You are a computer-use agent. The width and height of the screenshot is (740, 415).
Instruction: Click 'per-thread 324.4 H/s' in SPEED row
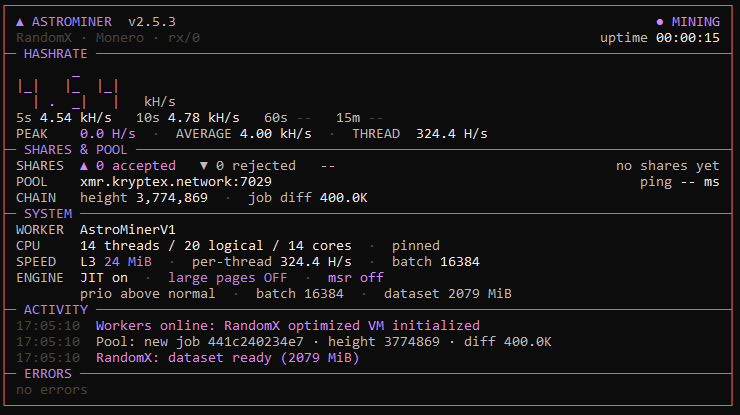point(272,262)
